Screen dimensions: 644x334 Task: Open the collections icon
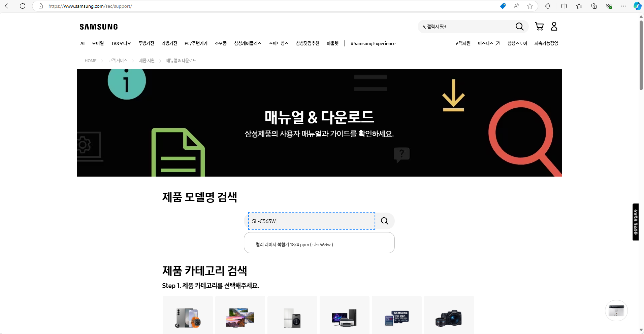594,6
